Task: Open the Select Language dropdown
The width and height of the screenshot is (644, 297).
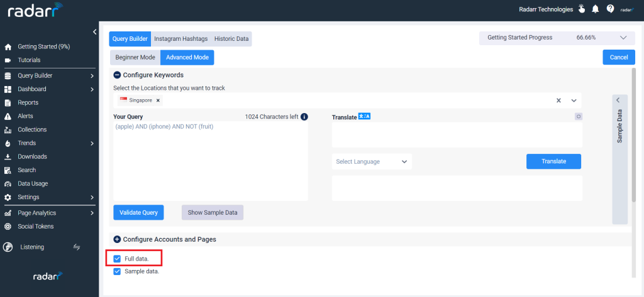Action: tap(372, 161)
